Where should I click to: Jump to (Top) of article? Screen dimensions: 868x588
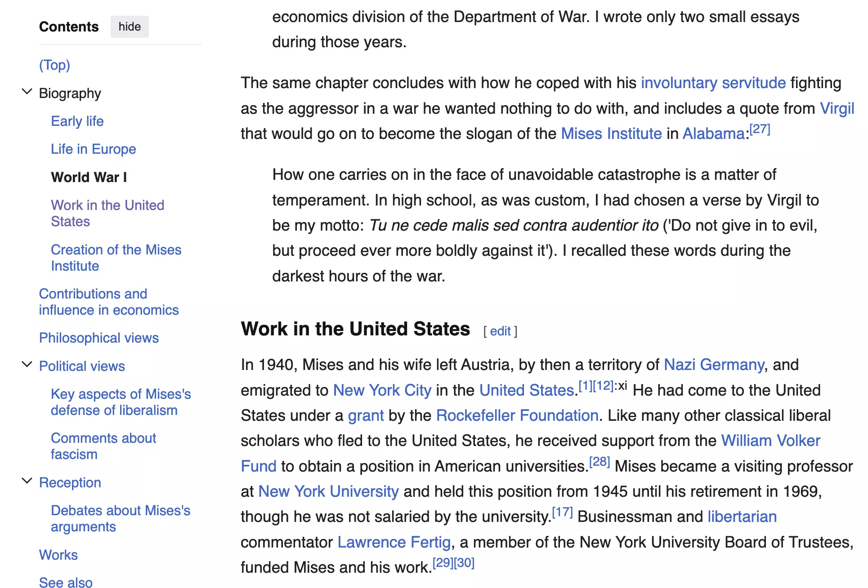point(54,65)
